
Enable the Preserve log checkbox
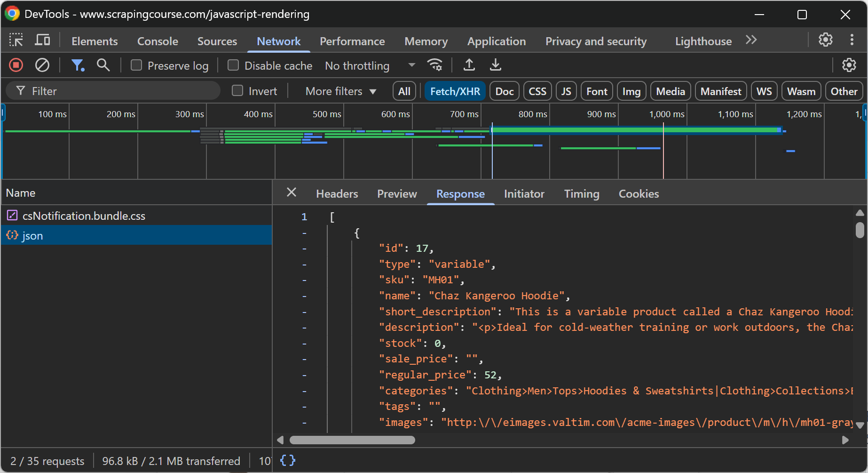click(136, 65)
